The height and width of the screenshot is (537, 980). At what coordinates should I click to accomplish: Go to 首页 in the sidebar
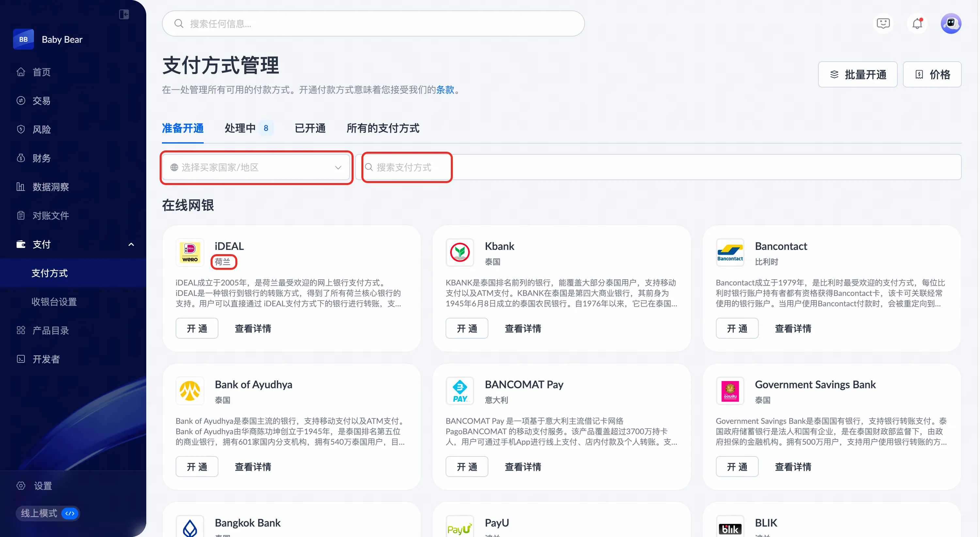[x=41, y=72]
